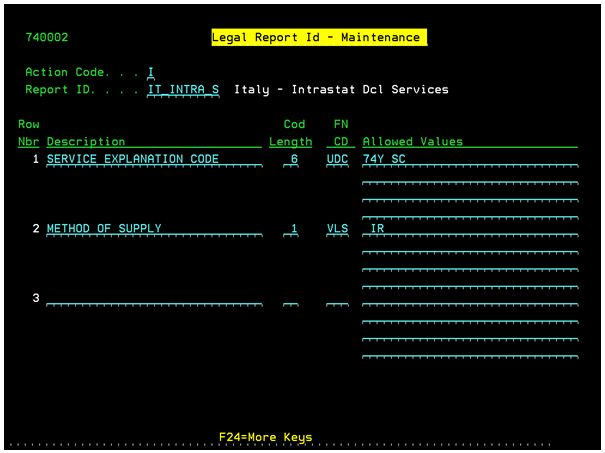Click the Cod Length column header
The image size is (605, 453).
point(291,133)
